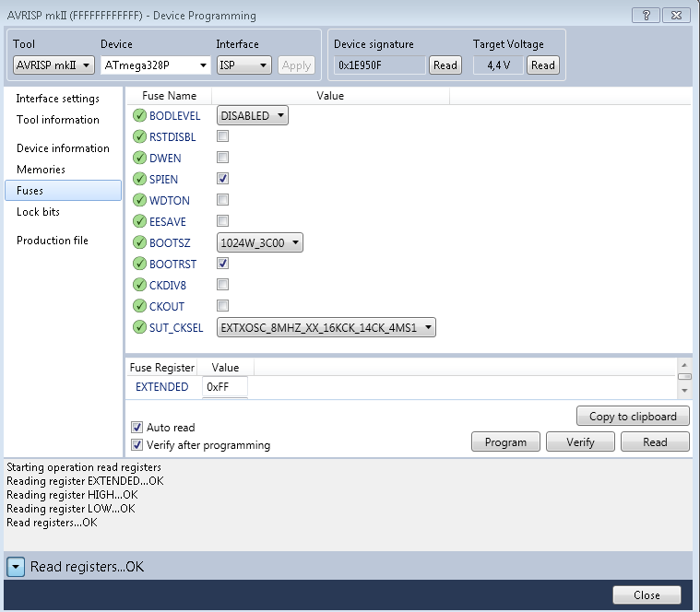The height and width of the screenshot is (612, 700).
Task: Enable the EESAVE fuse checkbox
Action: pos(222,221)
